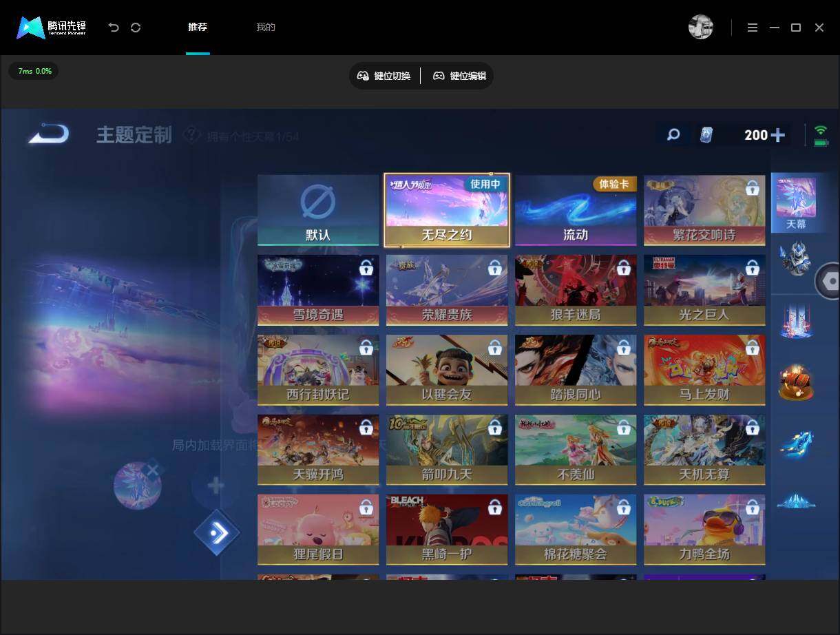This screenshot has width=840, height=635.
Task: Click the wifi battery status icon
Action: (x=820, y=135)
